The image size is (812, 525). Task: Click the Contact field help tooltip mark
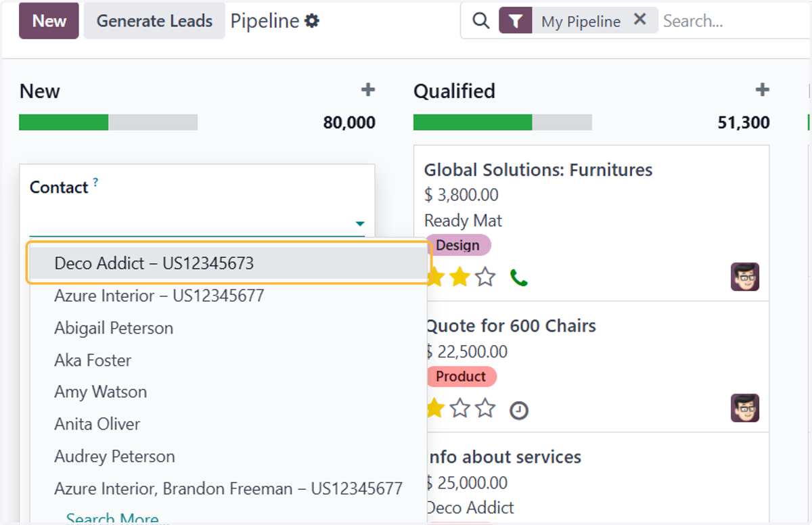95,183
